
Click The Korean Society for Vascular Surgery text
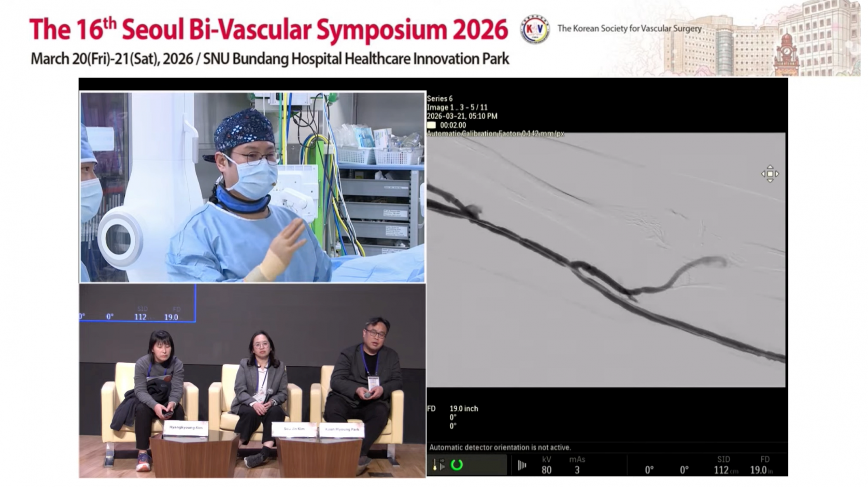pyautogui.click(x=629, y=28)
